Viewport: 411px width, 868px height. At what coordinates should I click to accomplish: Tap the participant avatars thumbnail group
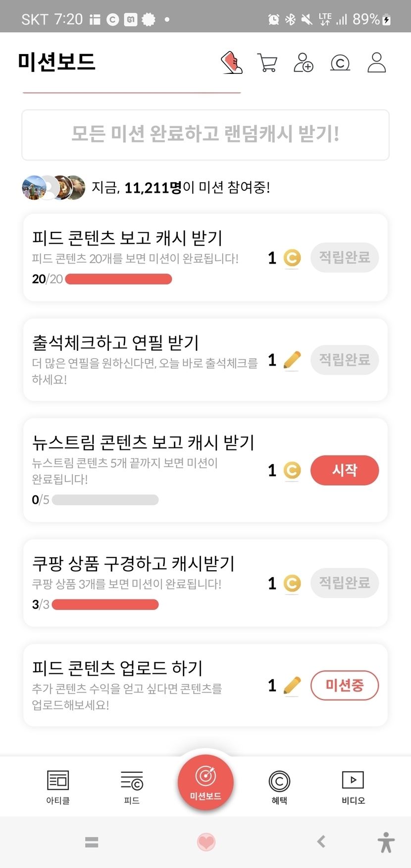coord(53,188)
